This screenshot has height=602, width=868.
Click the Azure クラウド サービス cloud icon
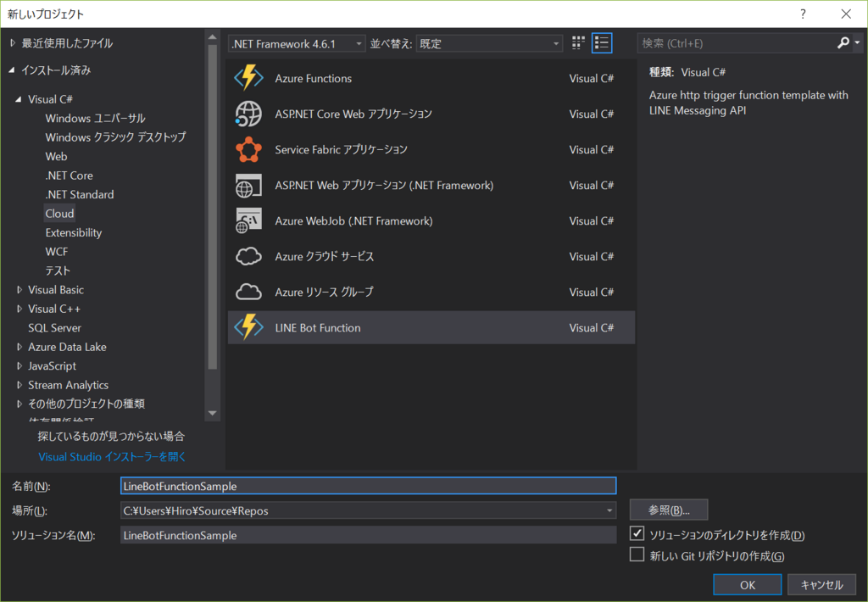[248, 256]
